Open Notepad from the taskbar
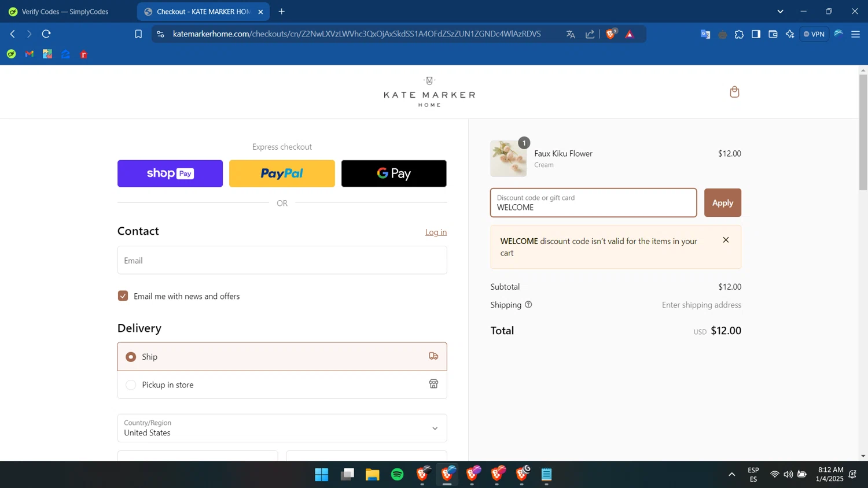Viewport: 868px width, 488px height. tap(547, 475)
